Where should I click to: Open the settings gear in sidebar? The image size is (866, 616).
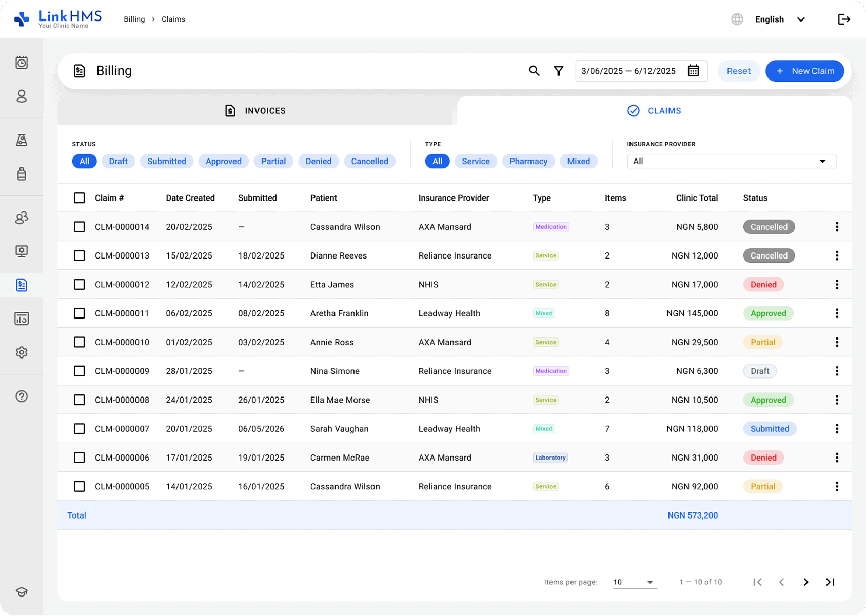point(22,352)
